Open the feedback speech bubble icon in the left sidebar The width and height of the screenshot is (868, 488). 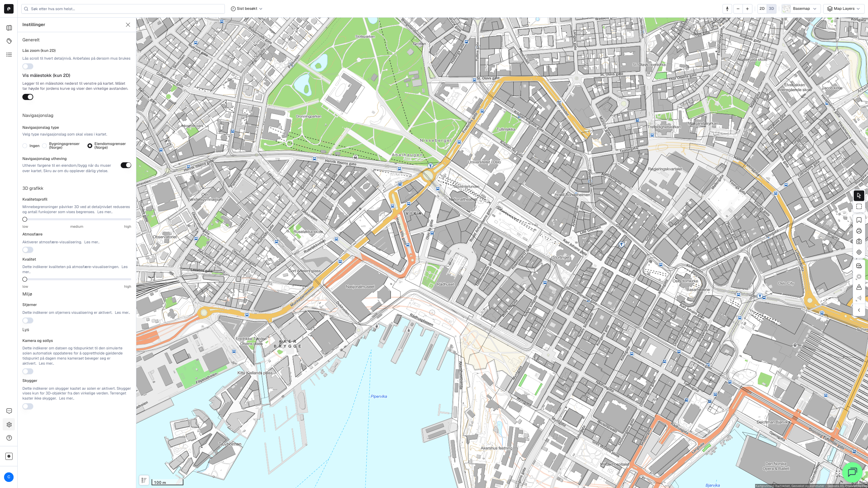tap(9, 411)
